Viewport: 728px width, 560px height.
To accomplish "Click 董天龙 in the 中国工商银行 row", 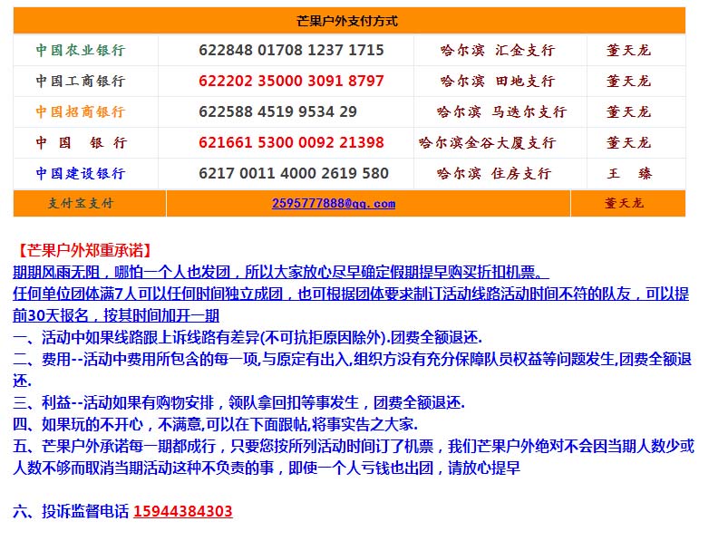I will coord(628,82).
